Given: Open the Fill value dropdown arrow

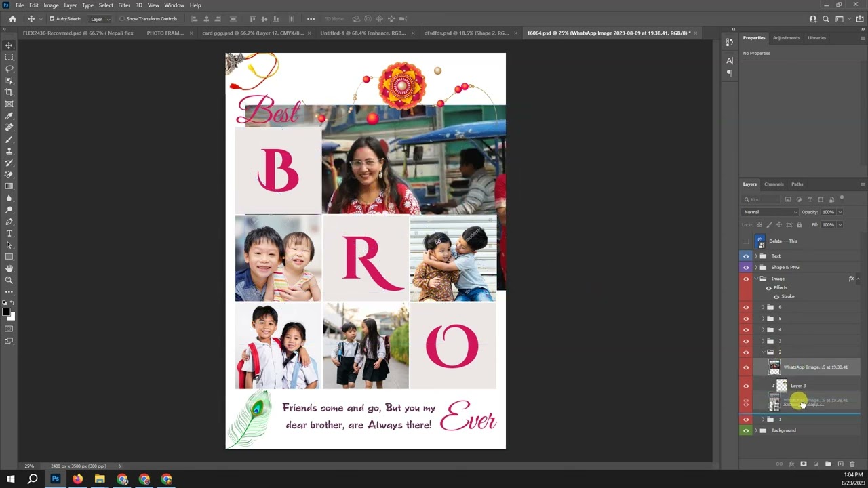Looking at the screenshot, I should click(x=840, y=224).
